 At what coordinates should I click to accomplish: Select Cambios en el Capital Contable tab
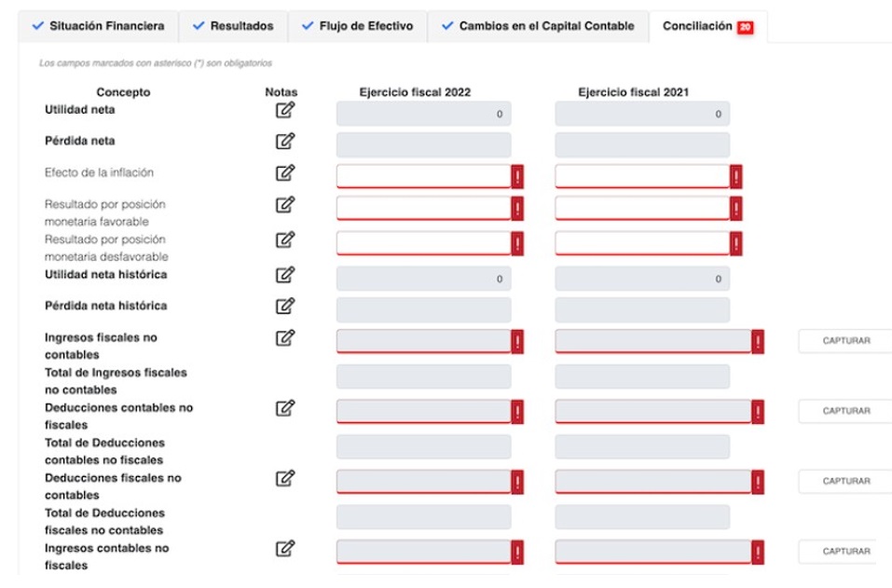pyautogui.click(x=538, y=26)
